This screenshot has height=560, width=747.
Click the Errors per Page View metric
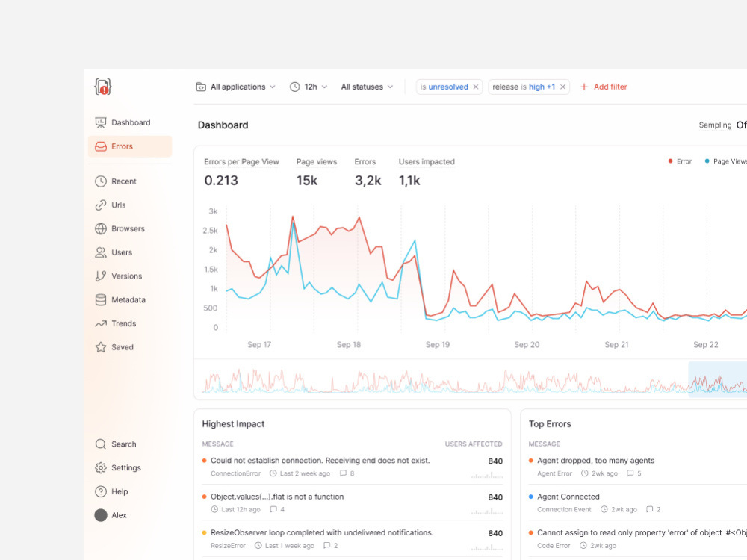click(241, 172)
